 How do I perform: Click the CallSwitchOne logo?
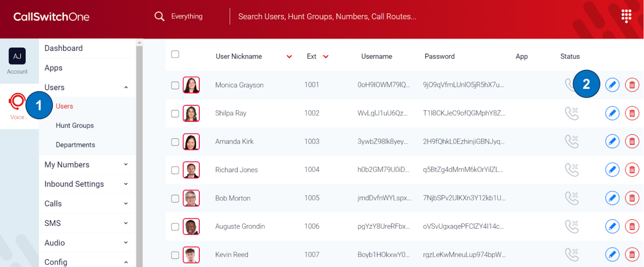pyautogui.click(x=51, y=17)
